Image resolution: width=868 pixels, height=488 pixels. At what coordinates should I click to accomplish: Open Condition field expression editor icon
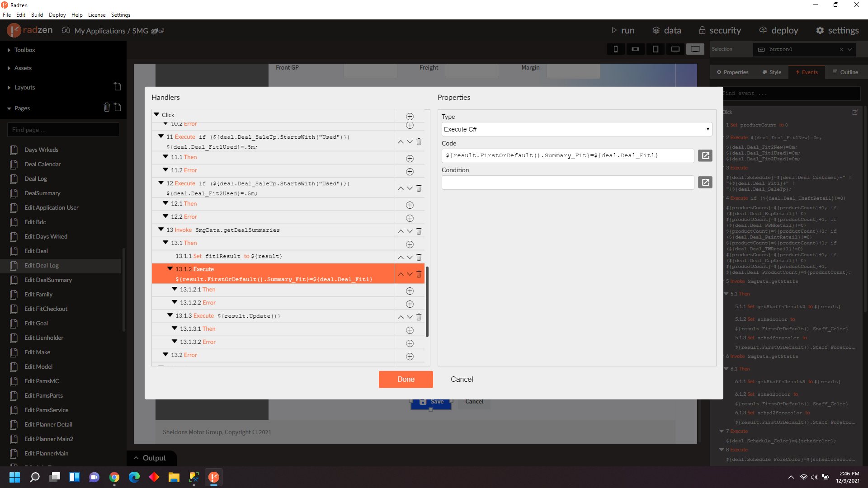tap(705, 183)
